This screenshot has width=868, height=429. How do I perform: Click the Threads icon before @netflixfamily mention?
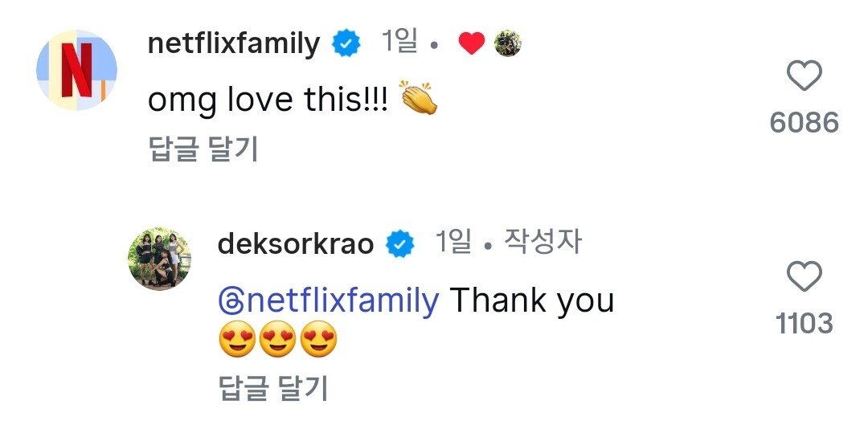tap(229, 302)
